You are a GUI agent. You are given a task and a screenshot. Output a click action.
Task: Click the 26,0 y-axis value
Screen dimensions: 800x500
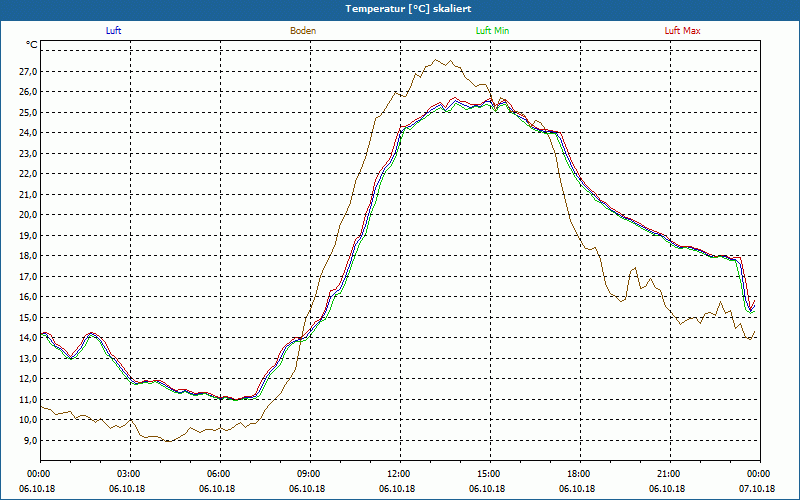coord(28,92)
